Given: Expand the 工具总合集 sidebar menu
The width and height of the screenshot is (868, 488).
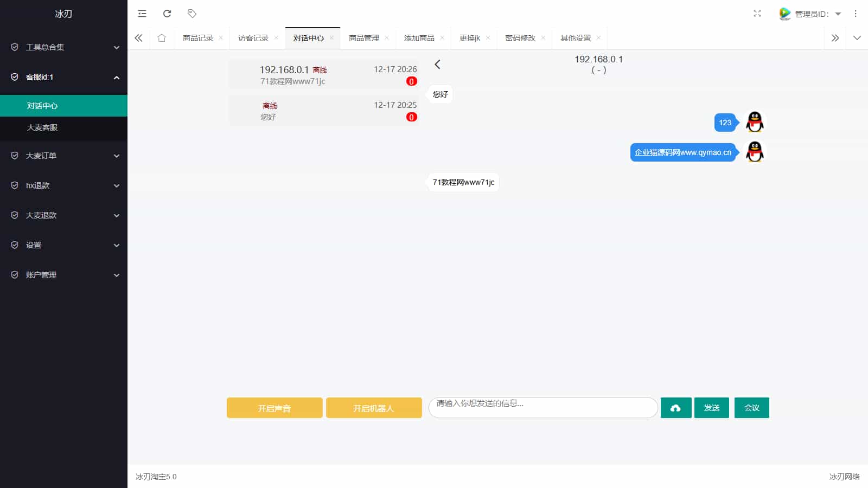Looking at the screenshot, I should coord(63,47).
